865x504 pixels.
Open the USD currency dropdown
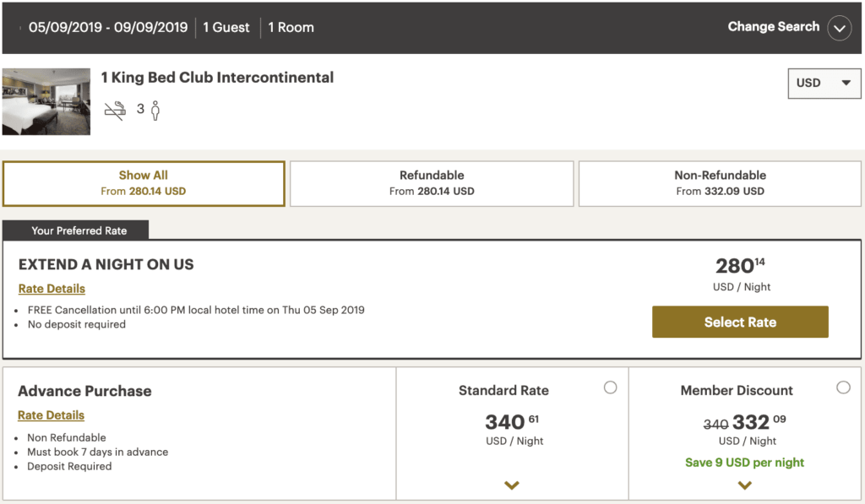tap(824, 84)
